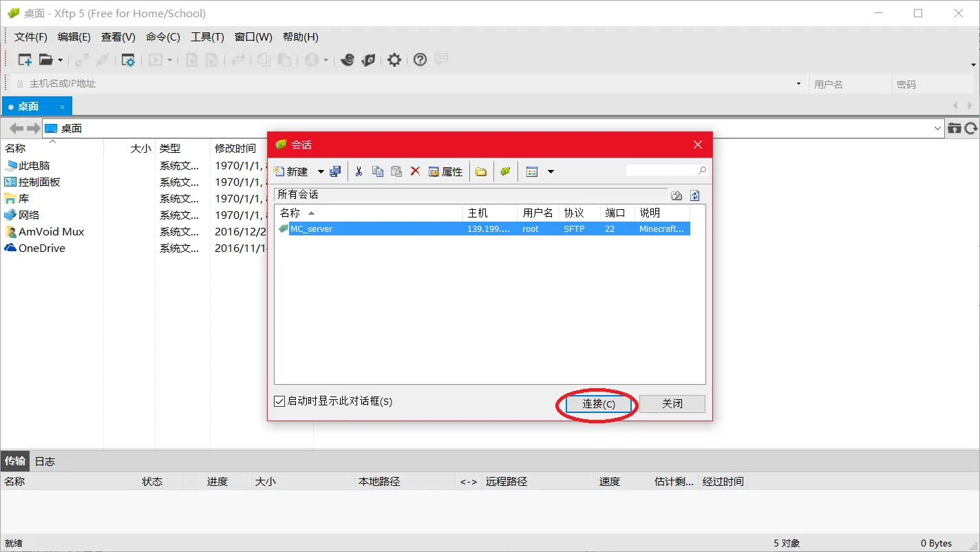Click the Paste icon in Sessions dialog
Image resolution: width=980 pixels, height=552 pixels.
tap(396, 171)
